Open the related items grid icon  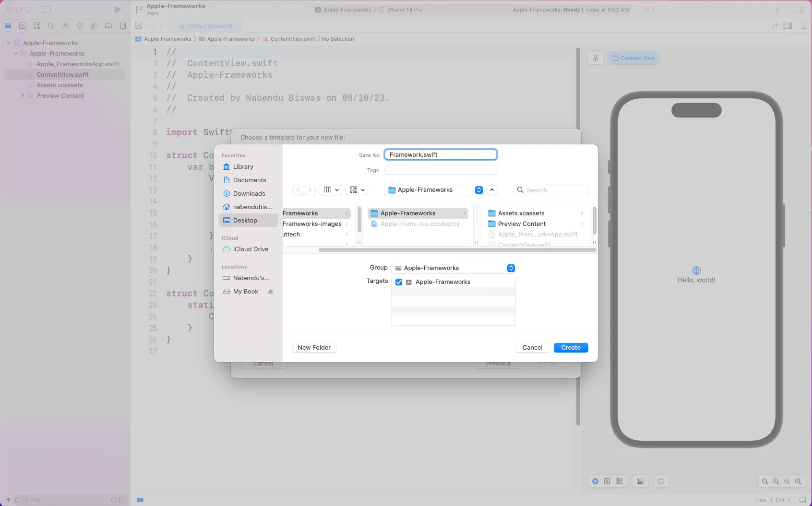tap(139, 26)
